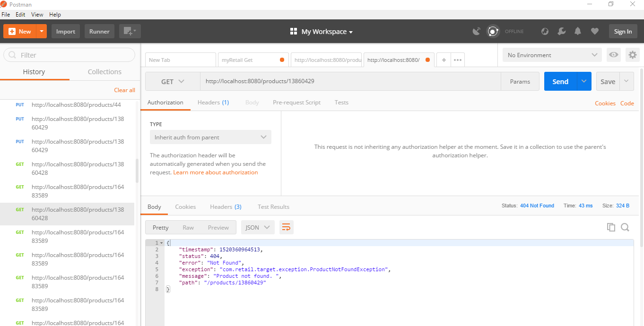Switch to the History tab
The height and width of the screenshot is (326, 644).
click(x=34, y=72)
